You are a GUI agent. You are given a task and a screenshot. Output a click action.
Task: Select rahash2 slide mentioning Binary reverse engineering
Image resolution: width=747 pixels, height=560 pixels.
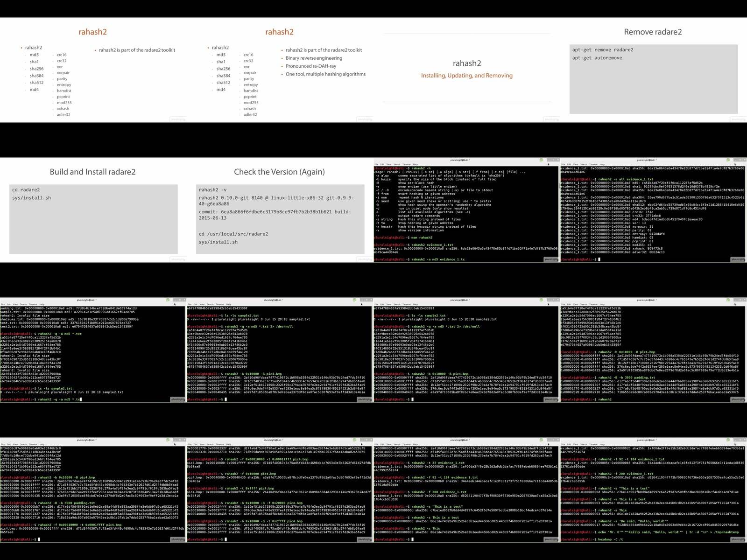point(280,70)
